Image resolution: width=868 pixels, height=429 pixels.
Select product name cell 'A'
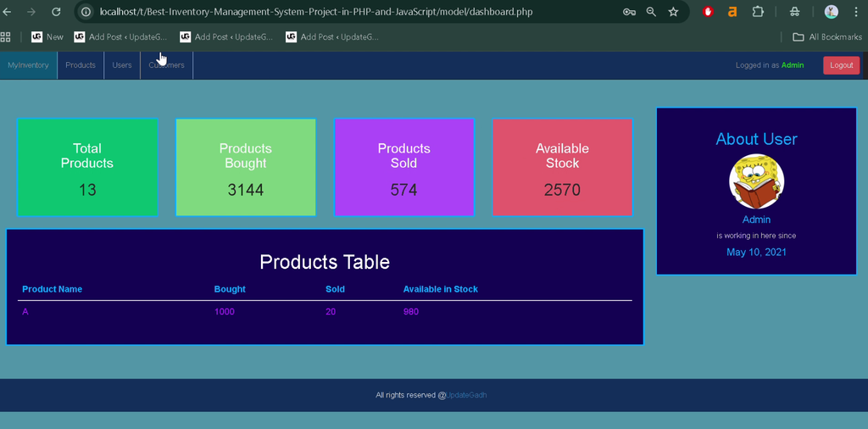tap(25, 312)
